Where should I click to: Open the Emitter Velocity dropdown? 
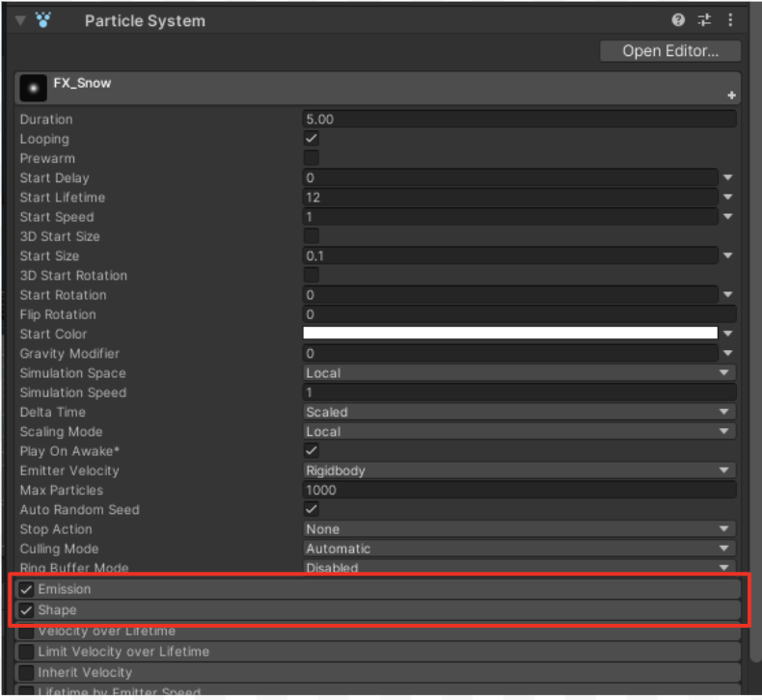pyautogui.click(x=518, y=471)
